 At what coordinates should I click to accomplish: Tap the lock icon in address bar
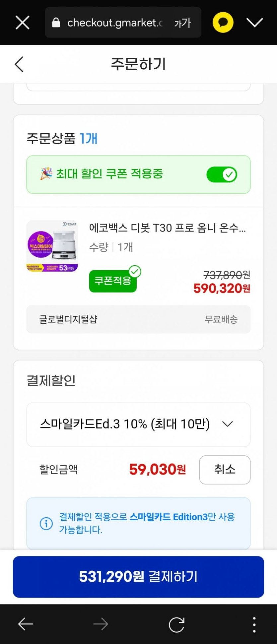click(56, 23)
